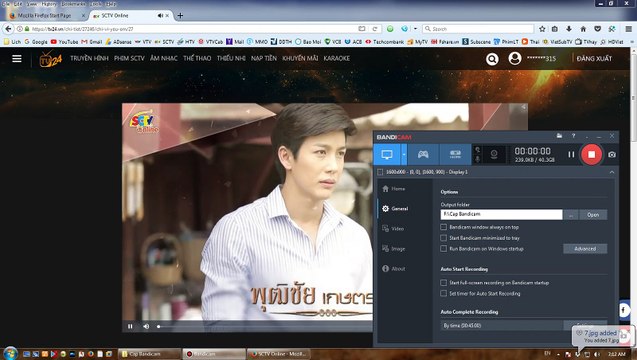Viewport: 637px width, 360px height.
Task: Enable Bandicam window always on top
Action: click(444, 227)
